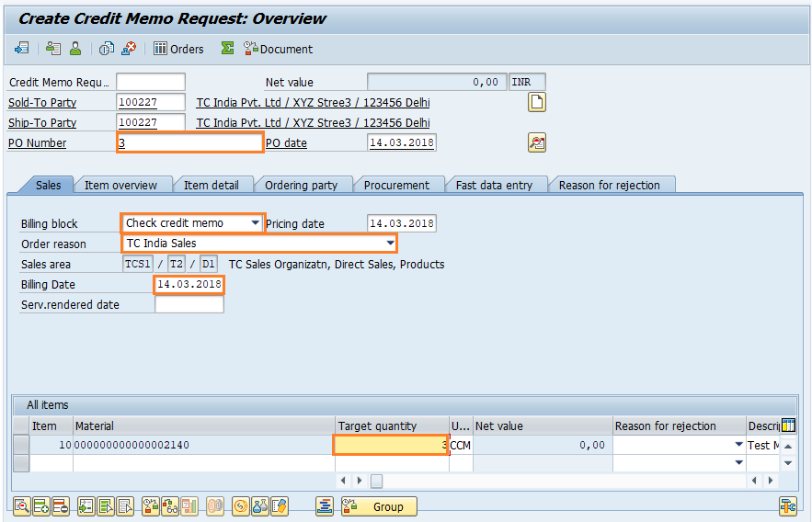Screen dimensions: 812x522
Task: Click the item details magnifier icon at bottom left
Action: point(21,506)
